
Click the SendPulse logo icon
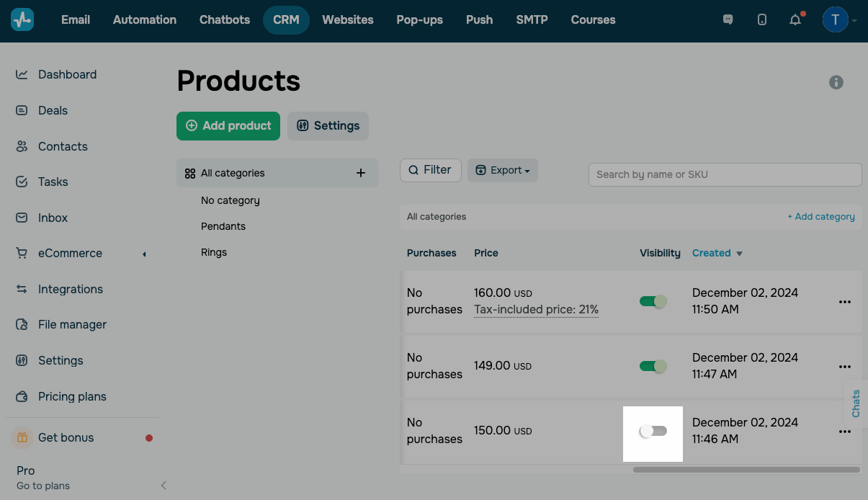click(x=22, y=20)
